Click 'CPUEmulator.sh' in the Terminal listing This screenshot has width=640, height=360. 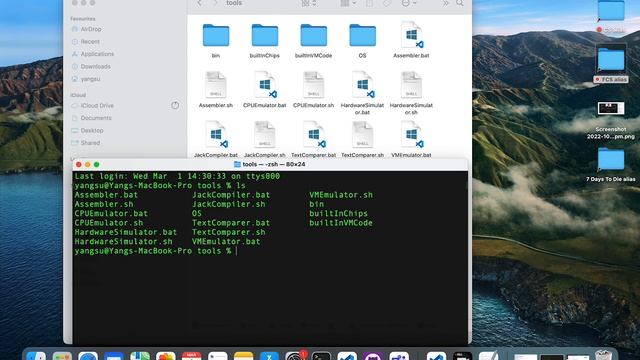tap(109, 223)
